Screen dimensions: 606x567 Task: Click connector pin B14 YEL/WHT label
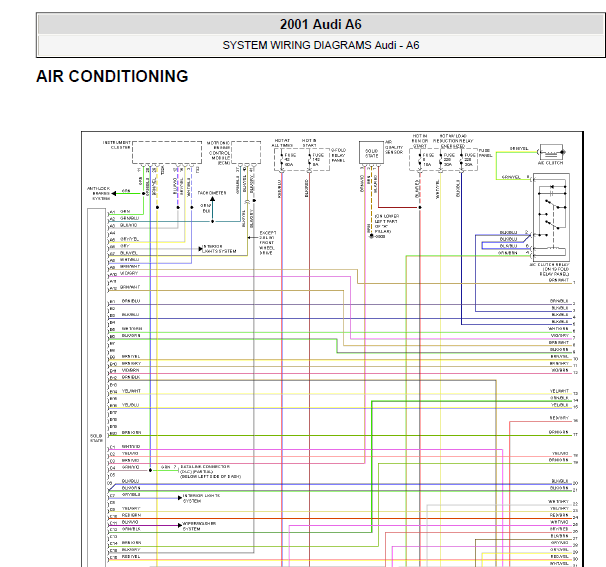pos(131,391)
